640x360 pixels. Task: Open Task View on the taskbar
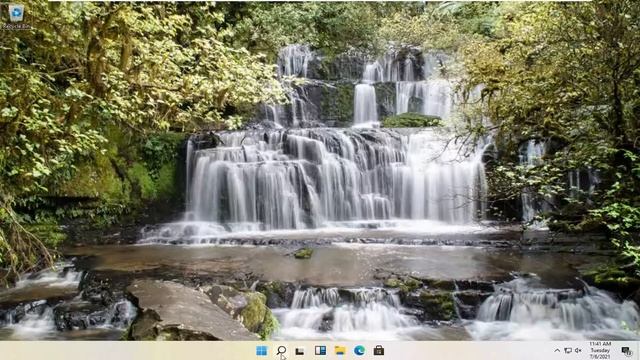point(300,351)
